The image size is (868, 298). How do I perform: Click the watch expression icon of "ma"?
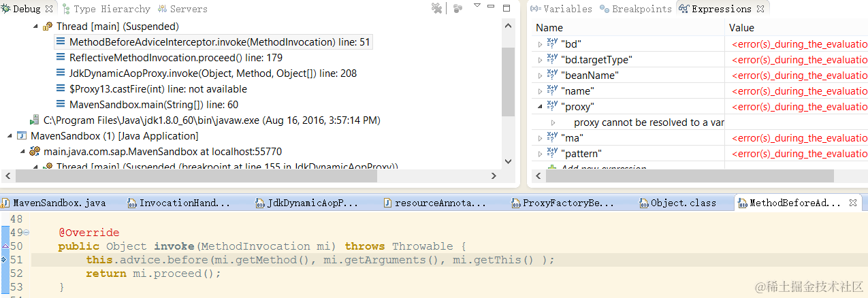coord(552,138)
